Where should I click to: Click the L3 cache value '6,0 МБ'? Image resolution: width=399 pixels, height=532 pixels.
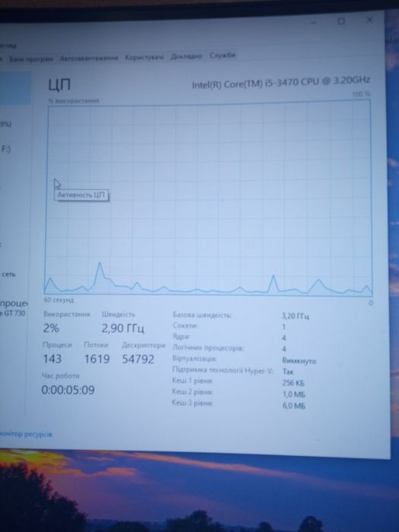coord(294,405)
